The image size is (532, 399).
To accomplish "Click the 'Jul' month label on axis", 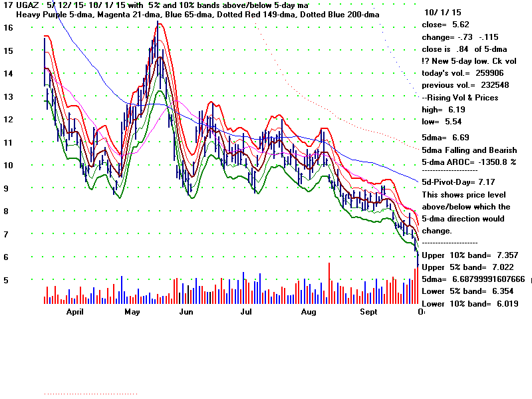I will (x=246, y=312).
